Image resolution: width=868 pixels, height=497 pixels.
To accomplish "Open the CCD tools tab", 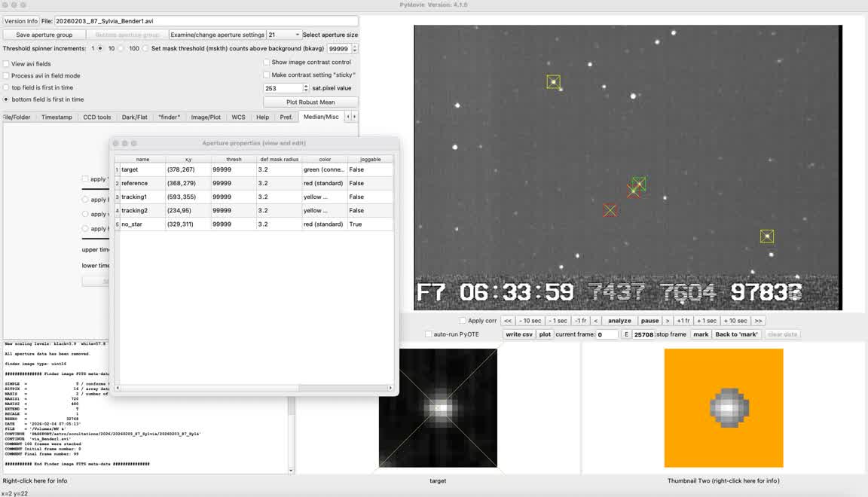I will pos(96,117).
